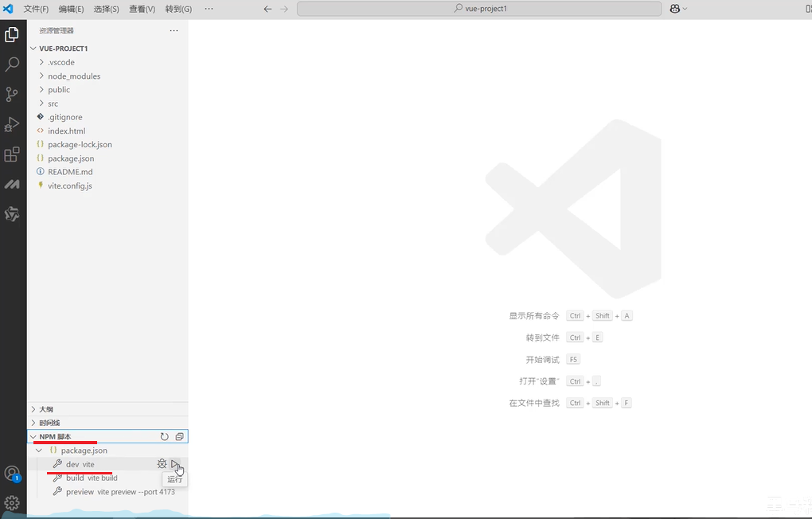This screenshot has width=812, height=519.
Task: Select the preview vite preview script
Action: (107, 492)
